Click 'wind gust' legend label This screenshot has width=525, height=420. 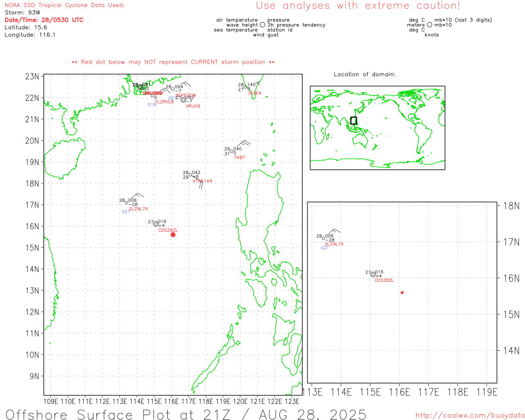(x=266, y=34)
